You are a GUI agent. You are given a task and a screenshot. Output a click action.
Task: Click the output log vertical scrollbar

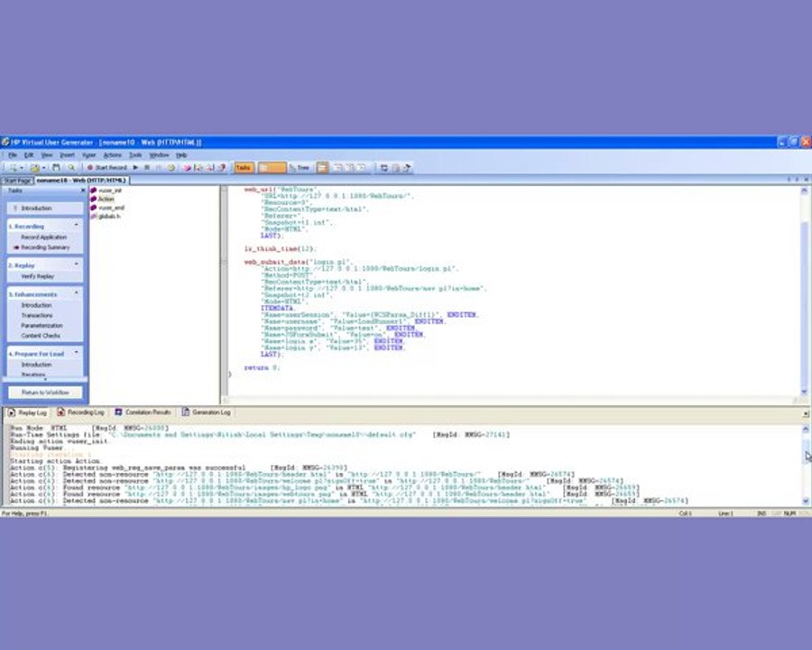pyautogui.click(x=806, y=464)
